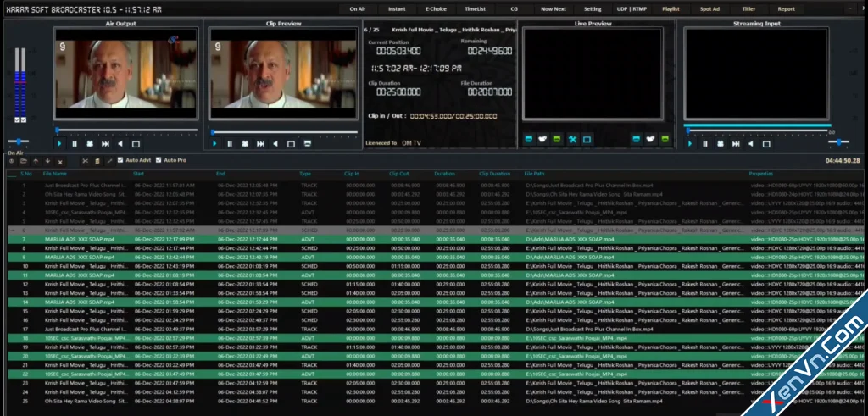
Task: Play the Clip Preview video
Action: (214, 144)
